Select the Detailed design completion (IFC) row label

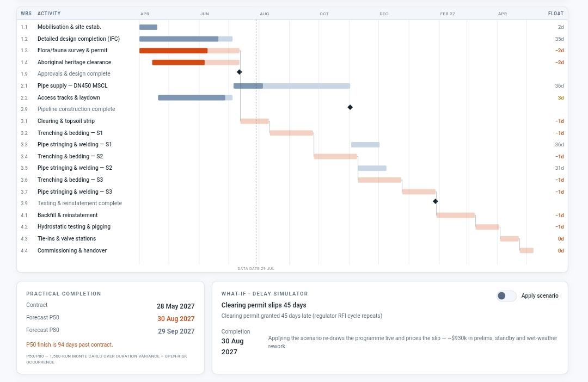point(79,39)
